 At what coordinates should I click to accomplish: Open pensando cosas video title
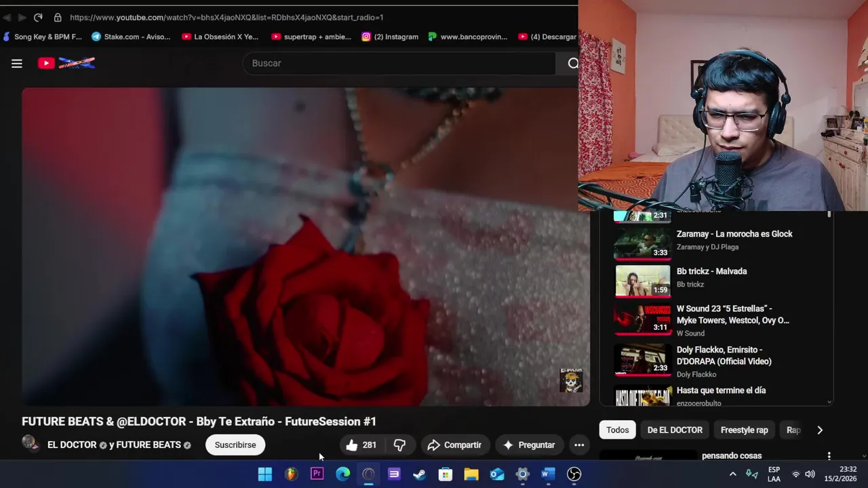(732, 455)
